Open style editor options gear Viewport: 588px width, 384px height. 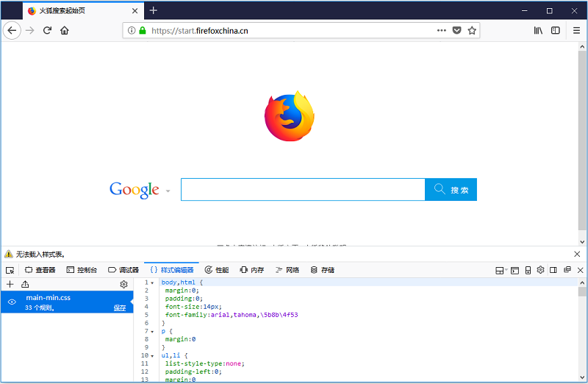(123, 284)
